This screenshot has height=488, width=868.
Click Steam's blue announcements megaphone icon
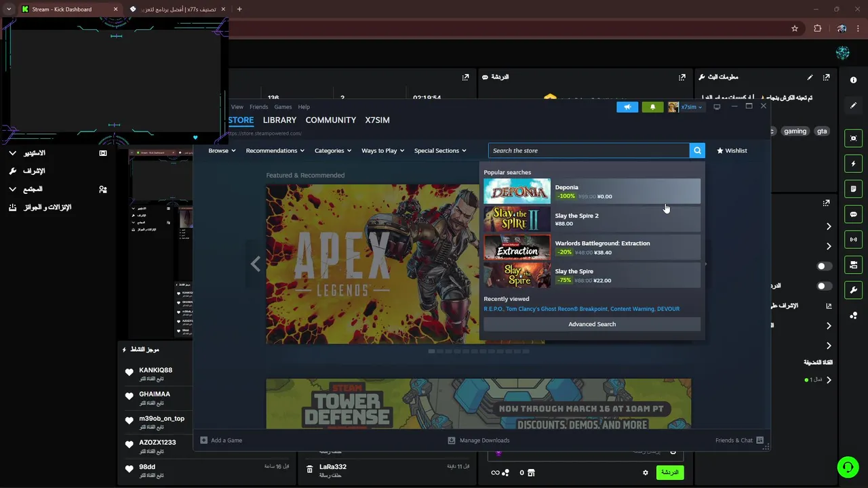point(627,107)
